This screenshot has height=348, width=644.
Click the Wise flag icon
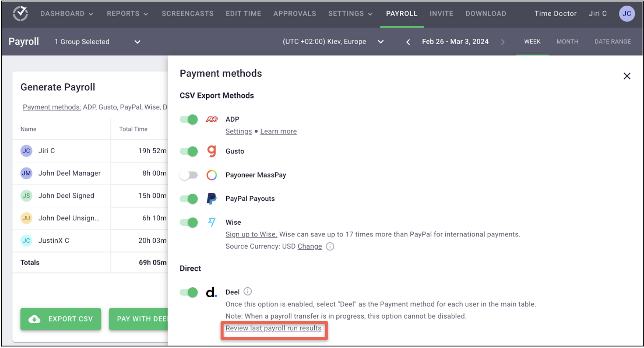(x=212, y=222)
